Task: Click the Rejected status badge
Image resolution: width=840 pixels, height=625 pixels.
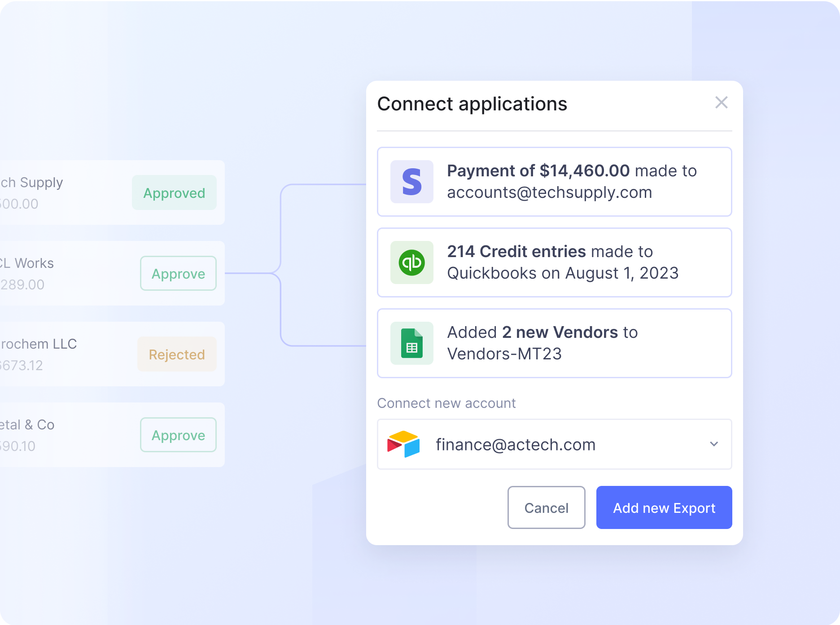Action: tap(177, 354)
